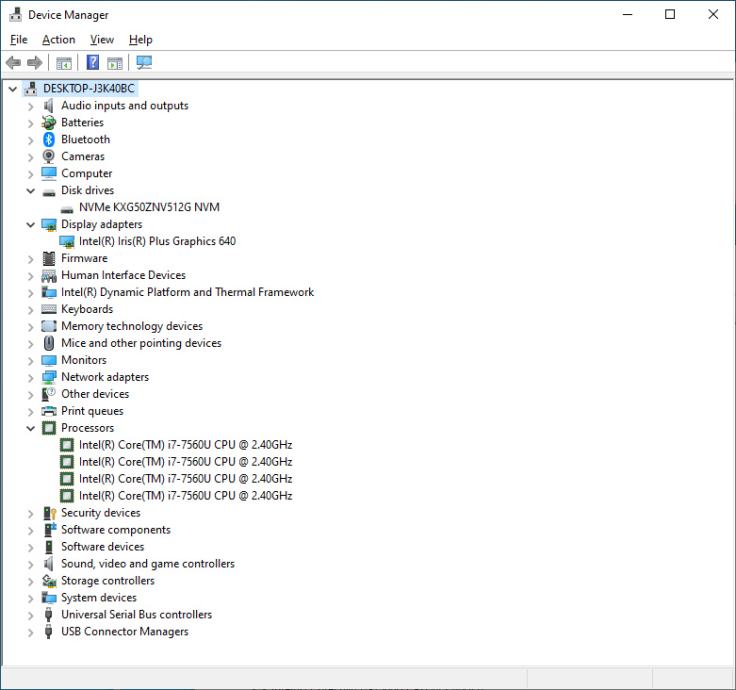This screenshot has height=690, width=736.
Task: Click the Show/Hide Console Tree toolbar icon
Action: pyautogui.click(x=64, y=63)
